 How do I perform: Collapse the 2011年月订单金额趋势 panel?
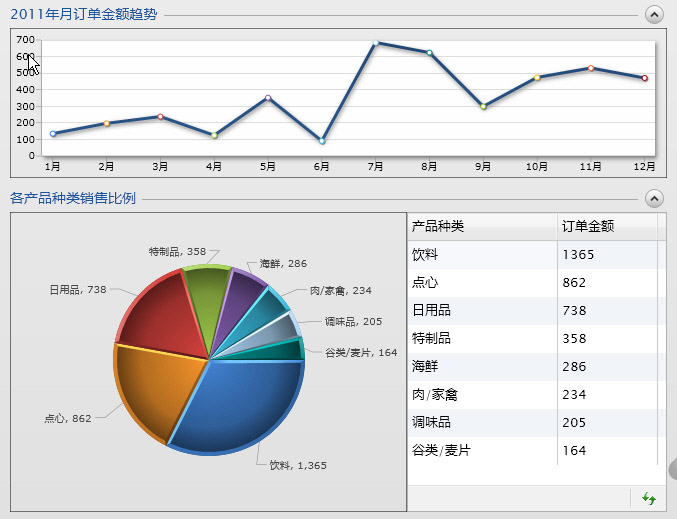click(x=654, y=14)
